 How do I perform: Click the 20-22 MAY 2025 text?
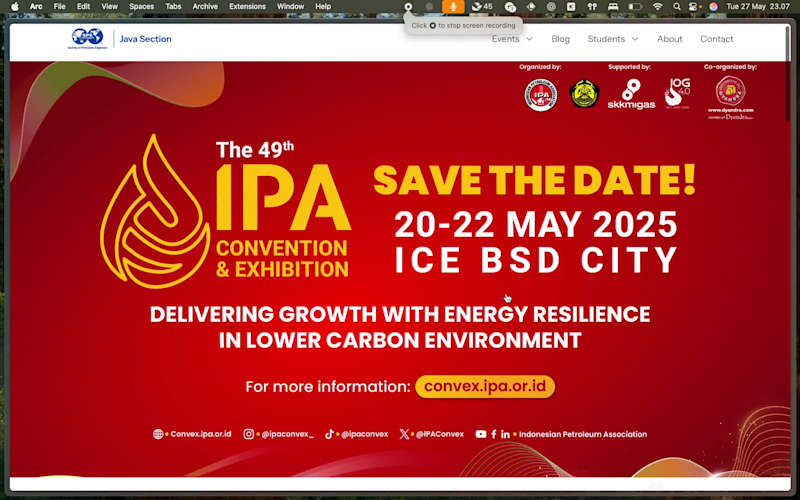pos(536,224)
